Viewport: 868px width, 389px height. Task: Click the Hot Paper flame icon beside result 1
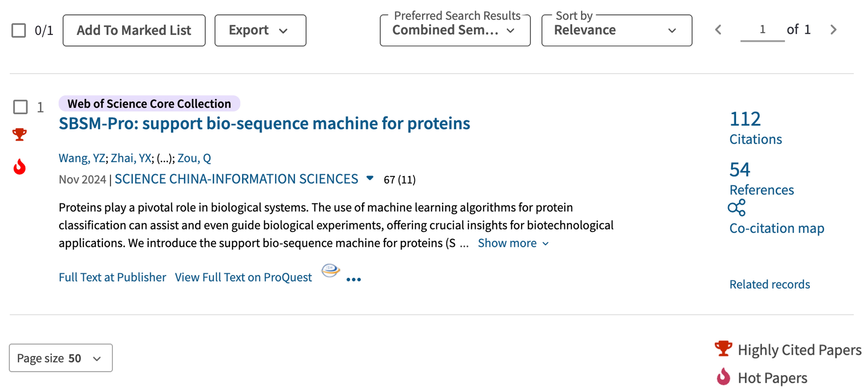click(20, 166)
